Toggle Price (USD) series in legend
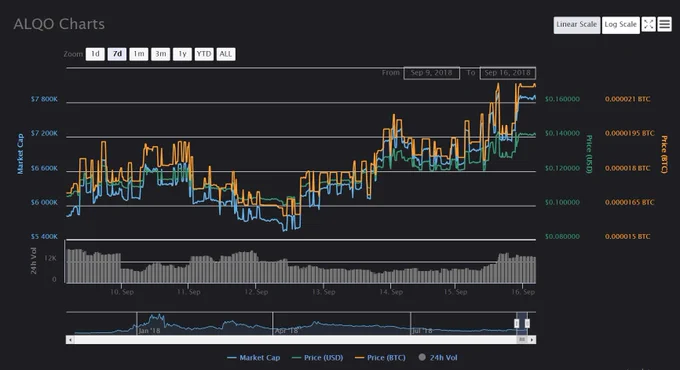This screenshot has height=370, width=680. pyautogui.click(x=317, y=358)
